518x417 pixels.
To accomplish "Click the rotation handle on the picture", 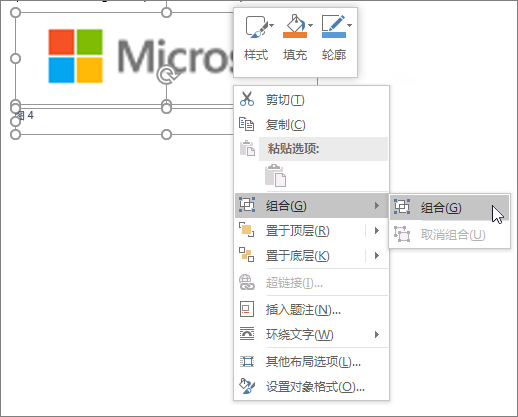I will point(166,75).
